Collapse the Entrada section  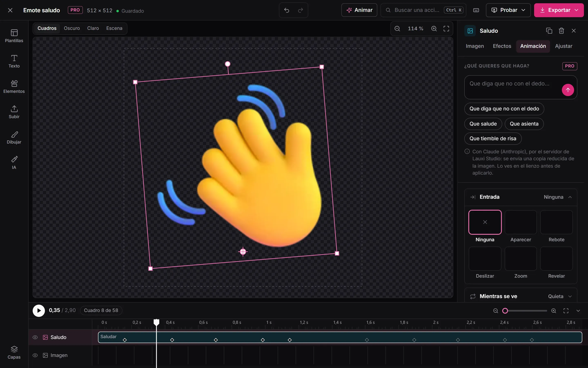point(521,197)
